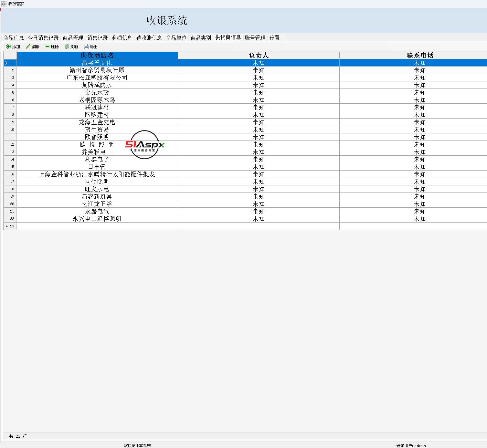Click supplier 龙海五金交电
Image resolution: width=487 pixels, height=448 pixels.
(97, 122)
